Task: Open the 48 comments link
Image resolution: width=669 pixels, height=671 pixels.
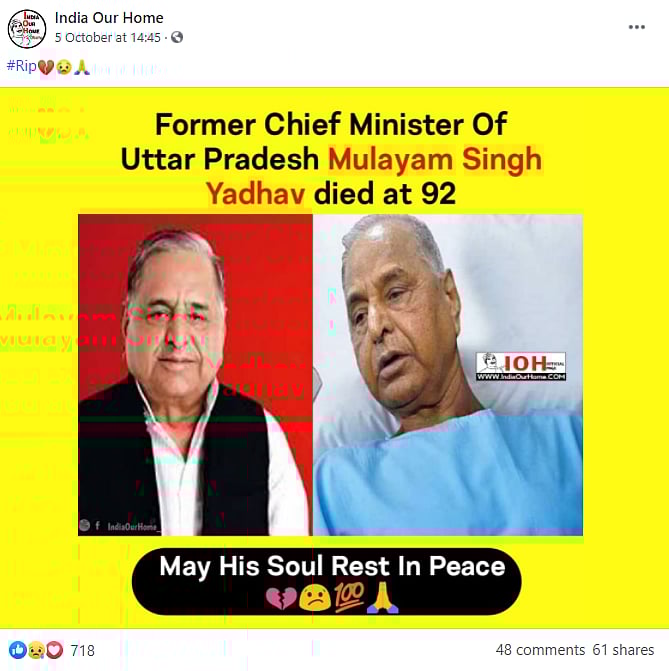Action: 540,650
